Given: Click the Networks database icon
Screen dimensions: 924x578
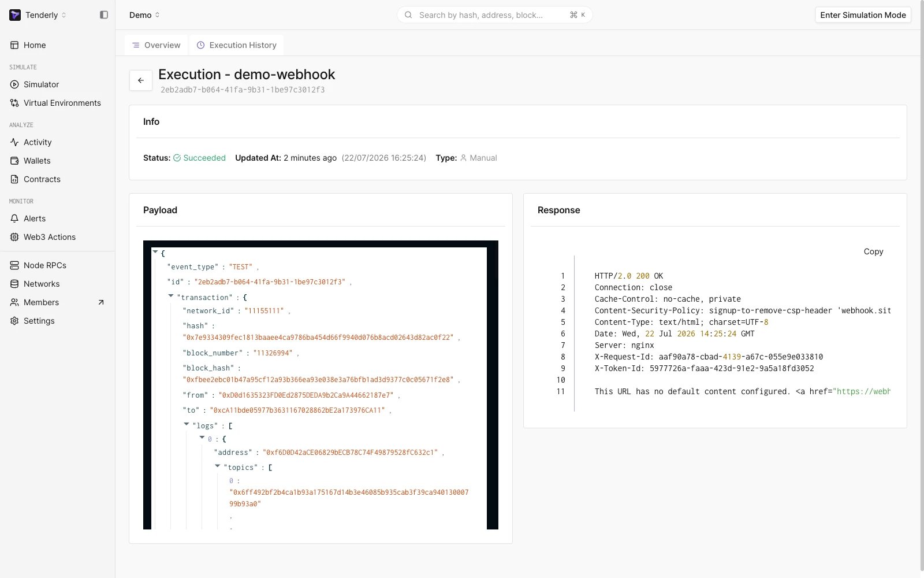Looking at the screenshot, I should [14, 284].
